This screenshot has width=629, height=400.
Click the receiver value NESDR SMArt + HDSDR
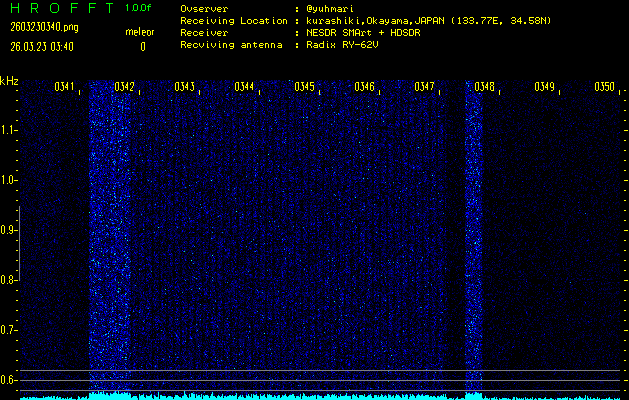363,33
